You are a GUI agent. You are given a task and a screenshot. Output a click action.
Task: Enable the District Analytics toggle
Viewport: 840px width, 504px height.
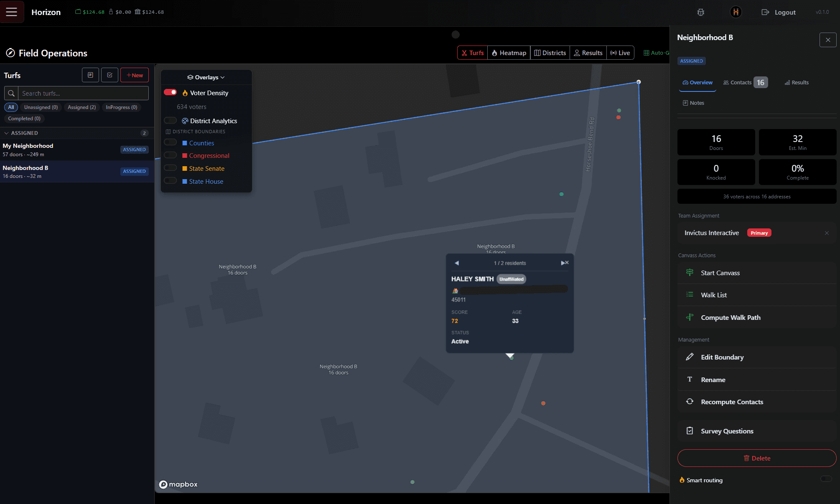pos(171,121)
